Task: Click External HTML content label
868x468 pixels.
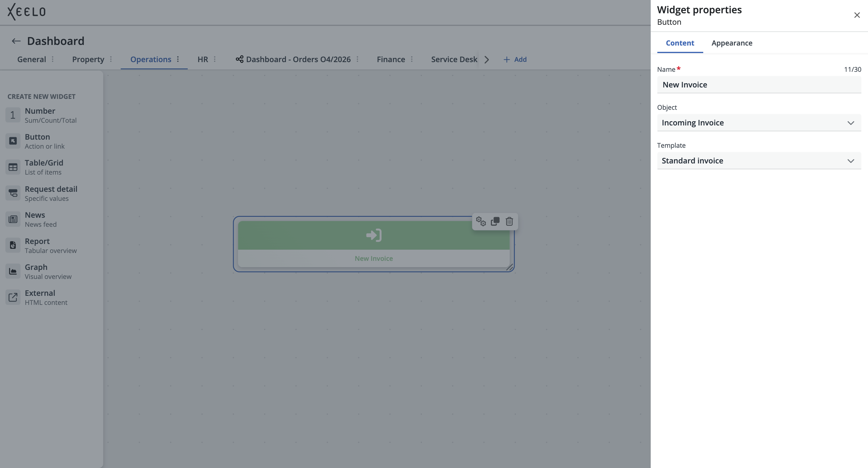Action: [x=46, y=297]
